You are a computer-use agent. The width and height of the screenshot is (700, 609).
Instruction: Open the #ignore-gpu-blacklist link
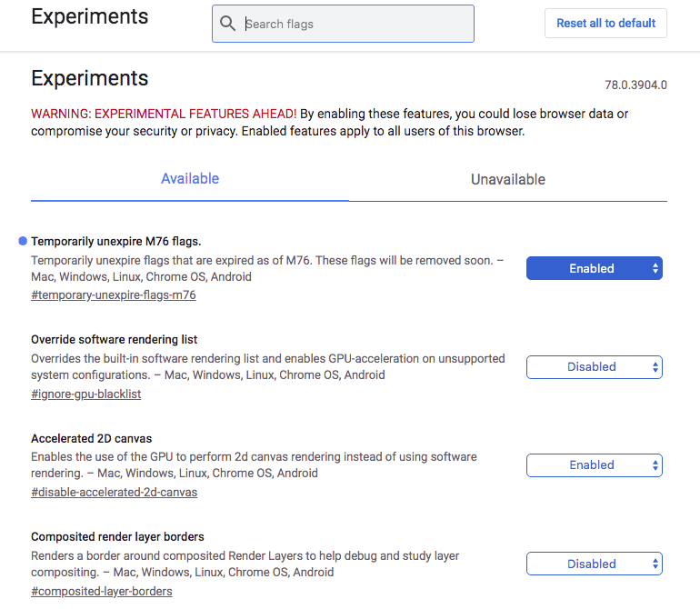[x=86, y=394]
